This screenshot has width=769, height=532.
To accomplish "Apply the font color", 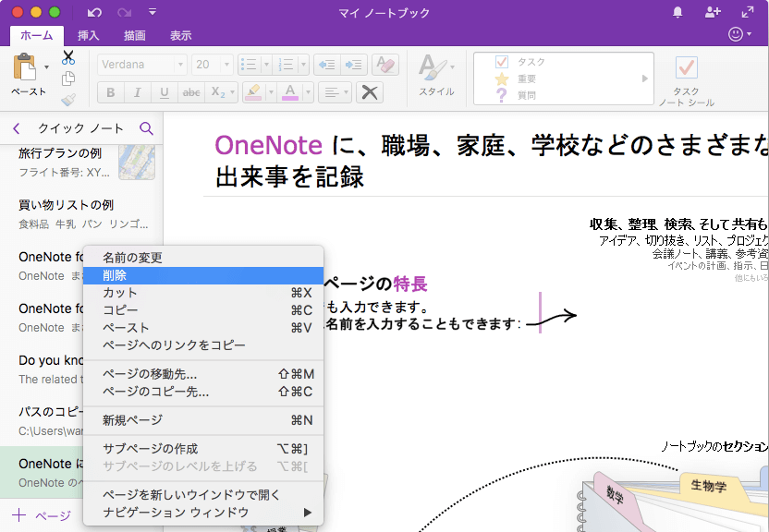I will (290, 92).
